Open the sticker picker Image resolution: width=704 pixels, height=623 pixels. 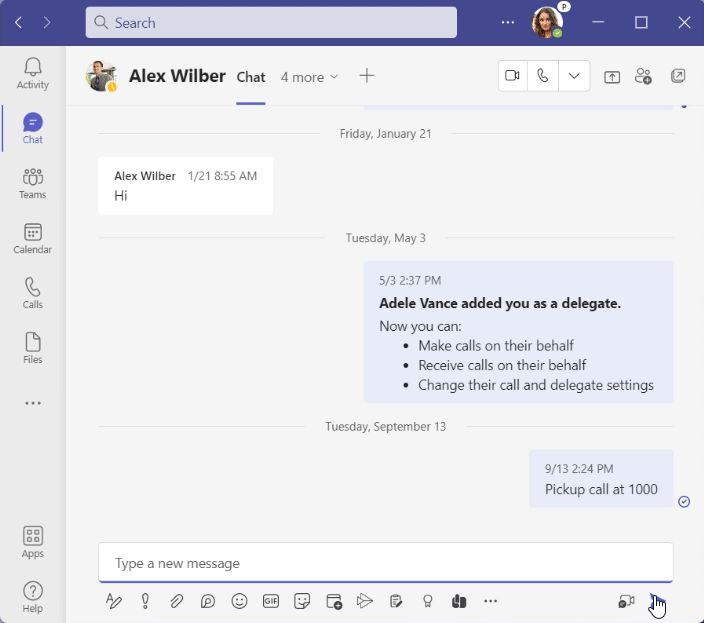coord(302,601)
